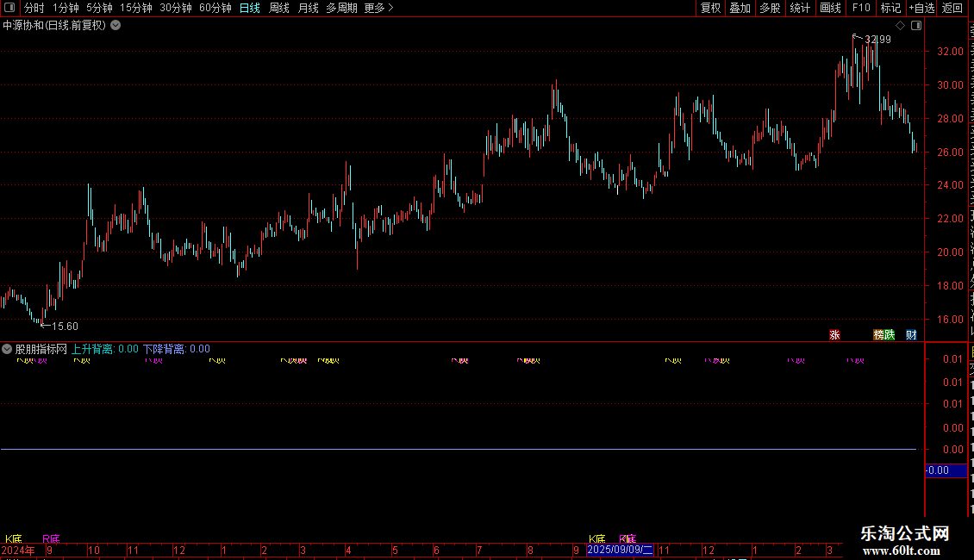
Task: Open the 股朋指标网 indicator dropdown arrow
Action: pyautogui.click(x=7, y=349)
